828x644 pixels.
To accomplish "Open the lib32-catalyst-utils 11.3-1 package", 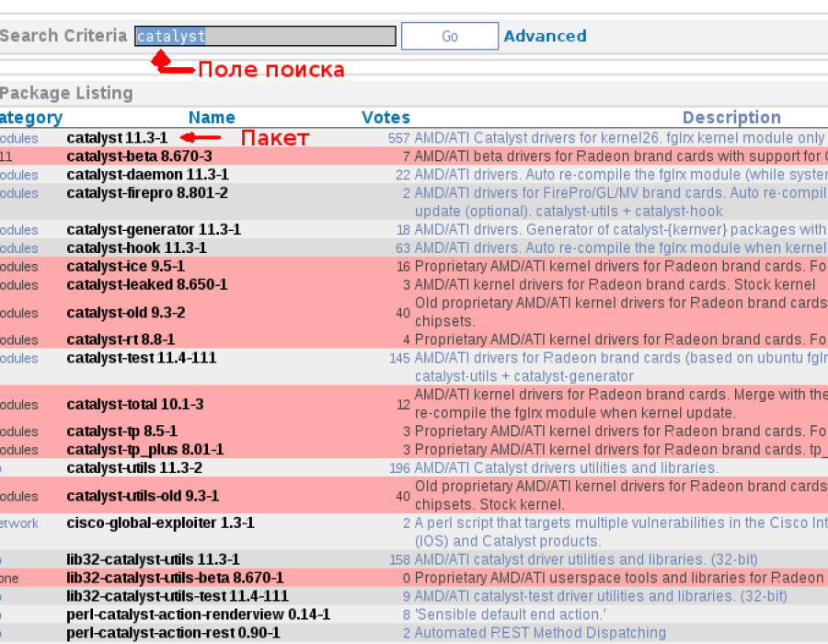I will pos(153,559).
